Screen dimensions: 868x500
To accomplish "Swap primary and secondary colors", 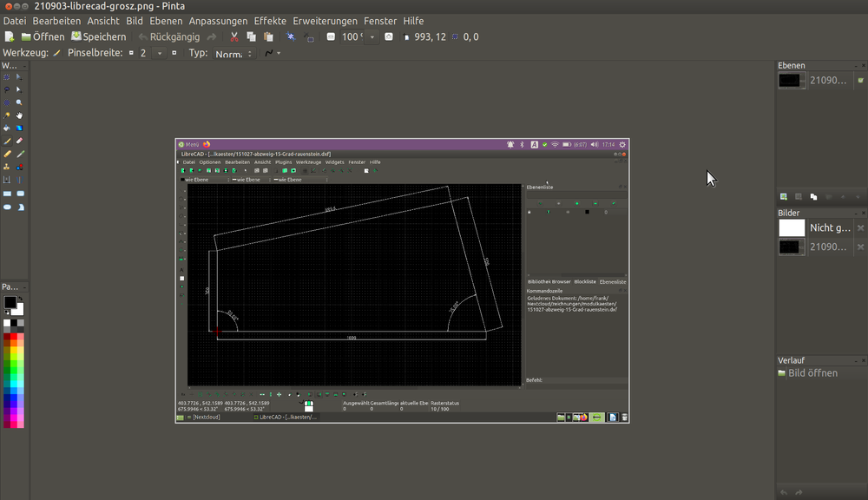I will pyautogui.click(x=21, y=299).
